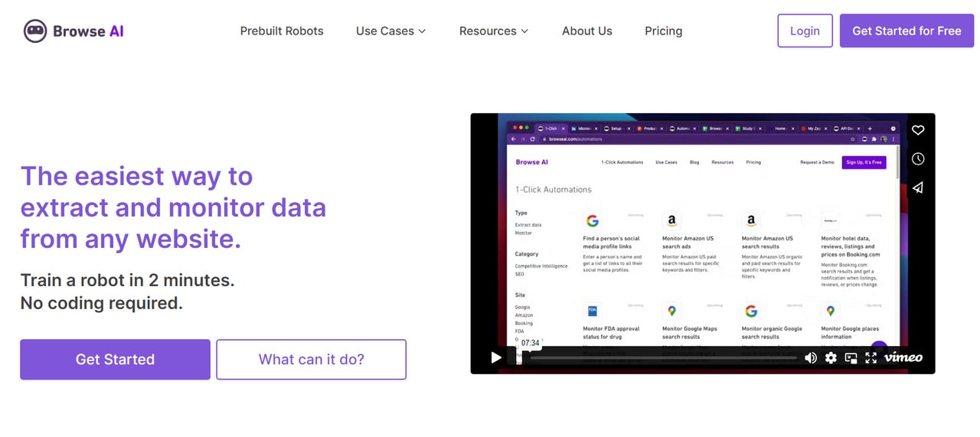980x437 pixels.
Task: Open video settings gear
Action: pyautogui.click(x=831, y=357)
